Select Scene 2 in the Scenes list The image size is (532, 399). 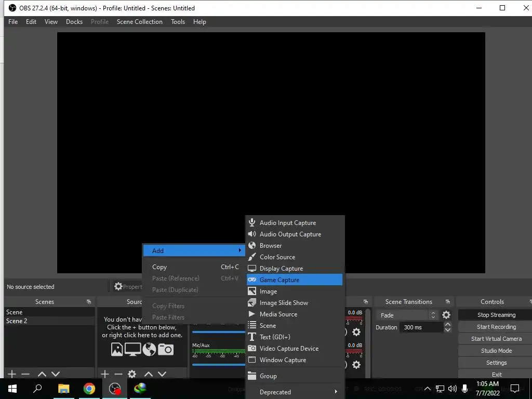point(49,321)
